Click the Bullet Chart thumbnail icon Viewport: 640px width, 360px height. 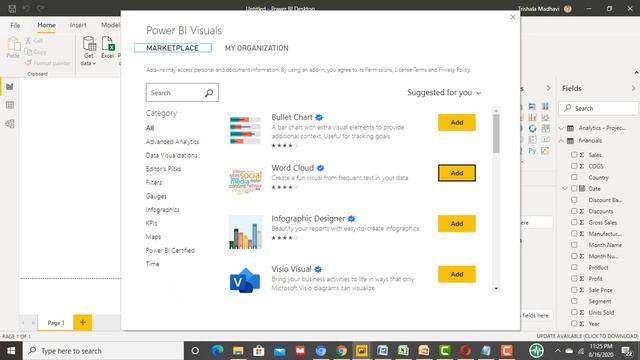coord(245,130)
